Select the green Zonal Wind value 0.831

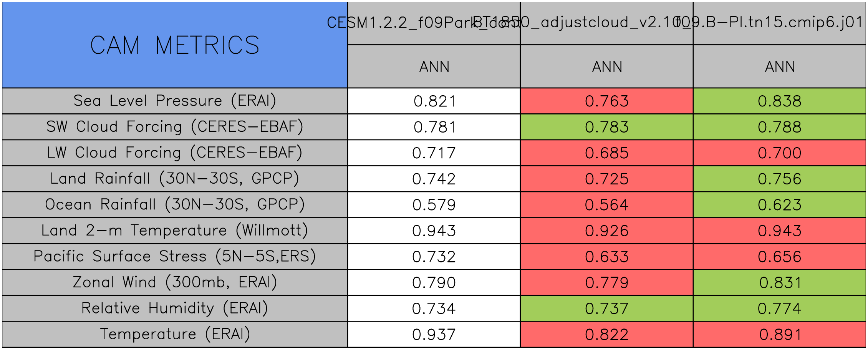tap(779, 283)
